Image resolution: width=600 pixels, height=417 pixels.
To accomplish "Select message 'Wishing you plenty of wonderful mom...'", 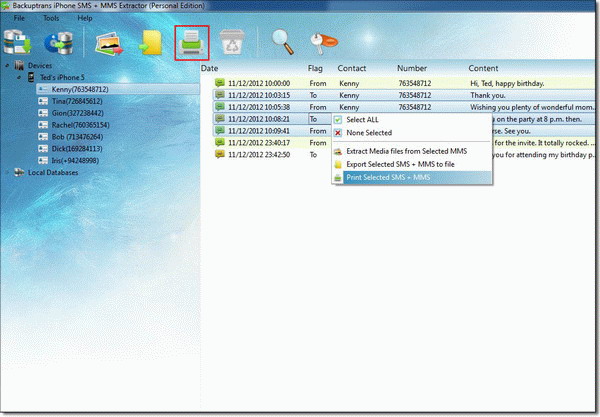I will click(532, 107).
